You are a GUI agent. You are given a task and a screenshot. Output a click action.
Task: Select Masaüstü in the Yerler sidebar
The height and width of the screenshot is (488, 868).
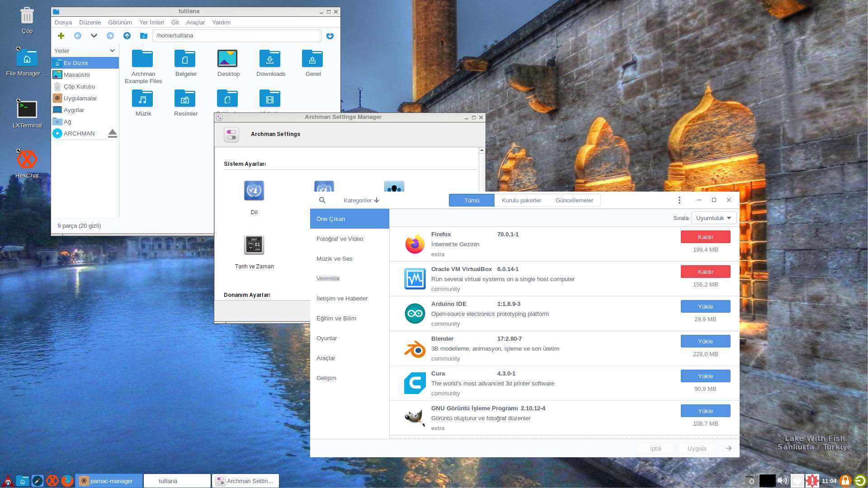click(x=85, y=75)
